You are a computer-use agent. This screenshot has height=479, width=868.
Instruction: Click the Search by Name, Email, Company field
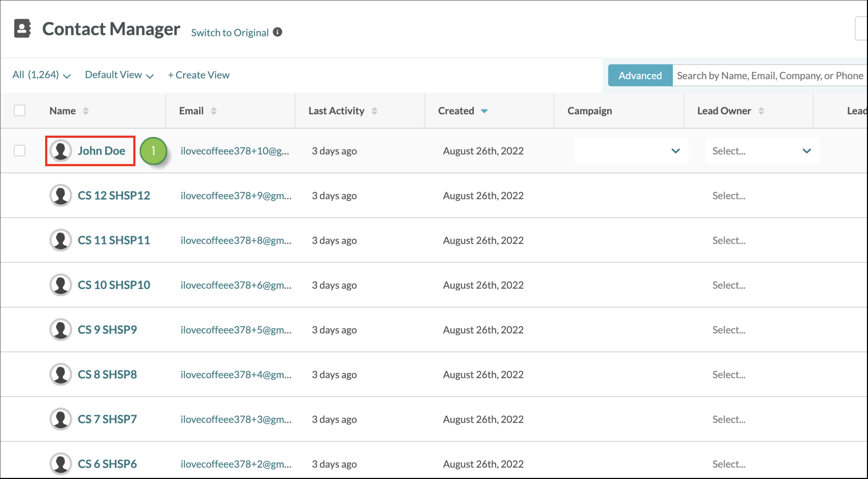coord(770,75)
